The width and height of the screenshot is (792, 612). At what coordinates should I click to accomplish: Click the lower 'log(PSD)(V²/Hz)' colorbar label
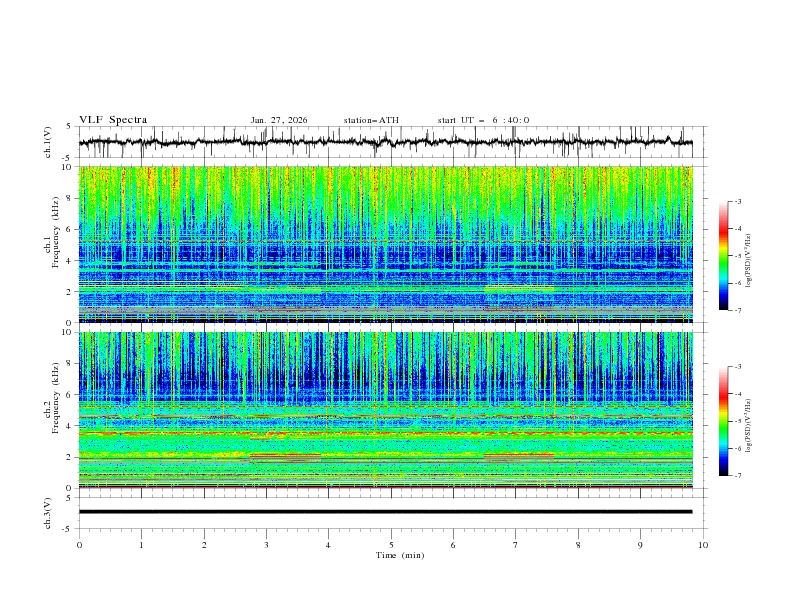coord(748,424)
